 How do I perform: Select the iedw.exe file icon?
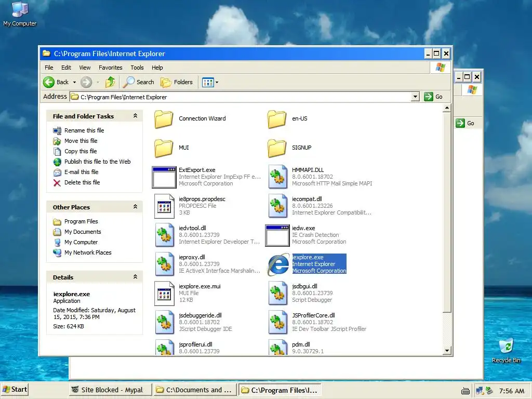point(277,235)
